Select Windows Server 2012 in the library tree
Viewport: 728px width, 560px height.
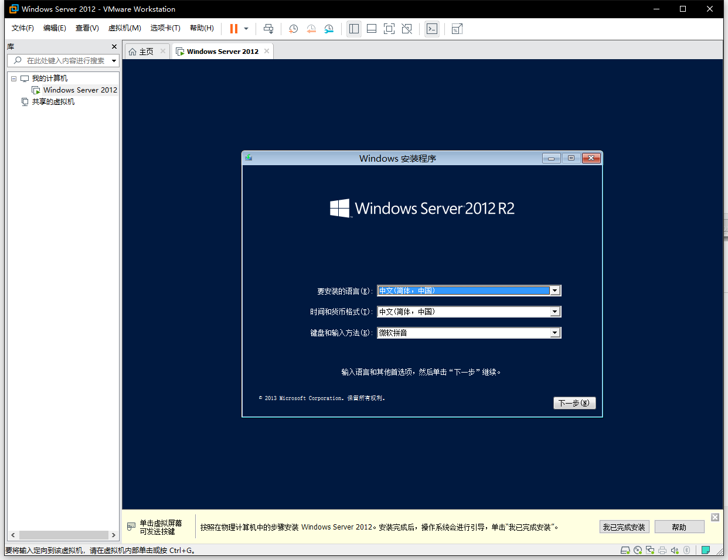point(79,90)
